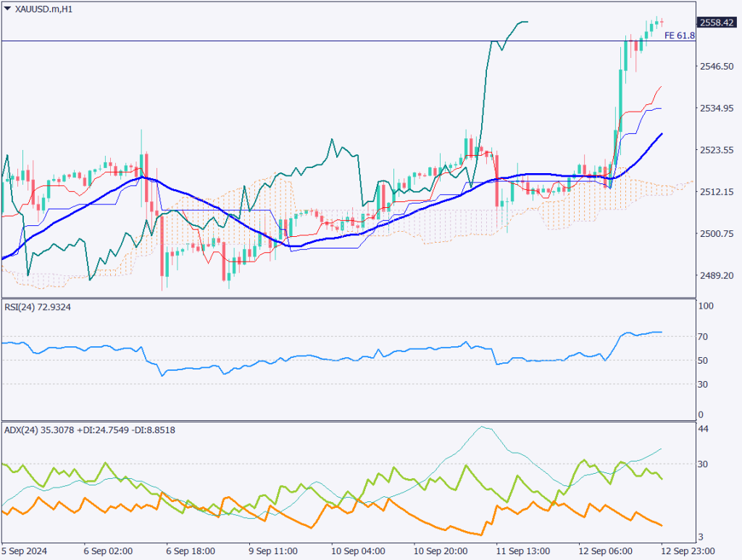Click the XAUUSD.m,H1 chart title
Viewport: 742px width, 560px height.
coord(45,9)
